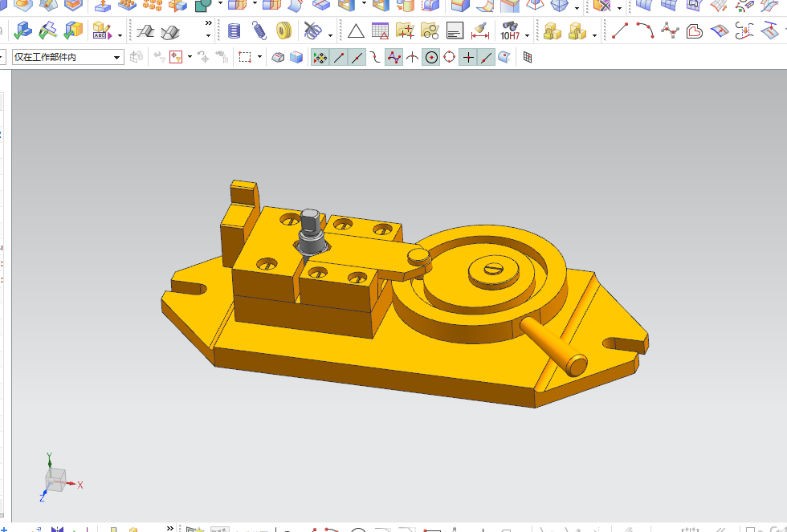Click the folder with red points icon

[405, 31]
